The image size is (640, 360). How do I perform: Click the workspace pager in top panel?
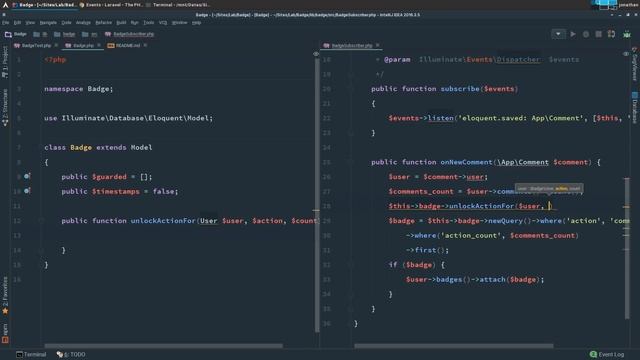(x=604, y=5)
